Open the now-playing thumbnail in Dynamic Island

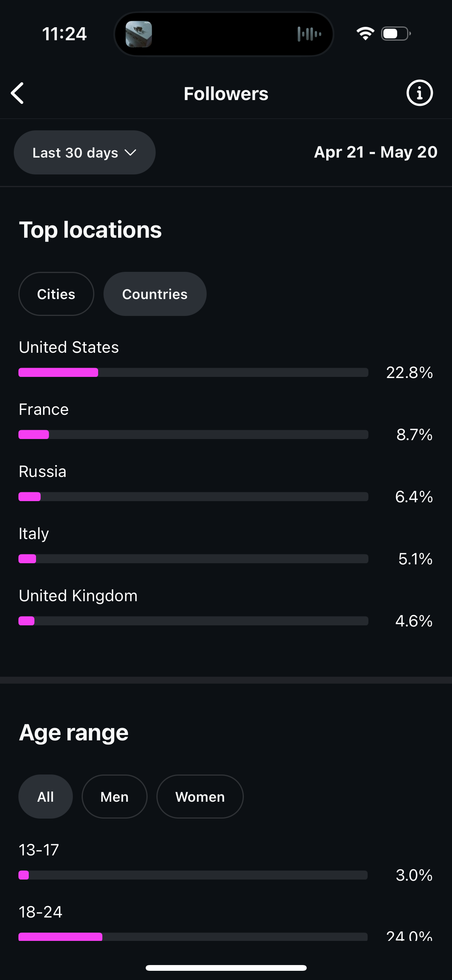[x=139, y=34]
